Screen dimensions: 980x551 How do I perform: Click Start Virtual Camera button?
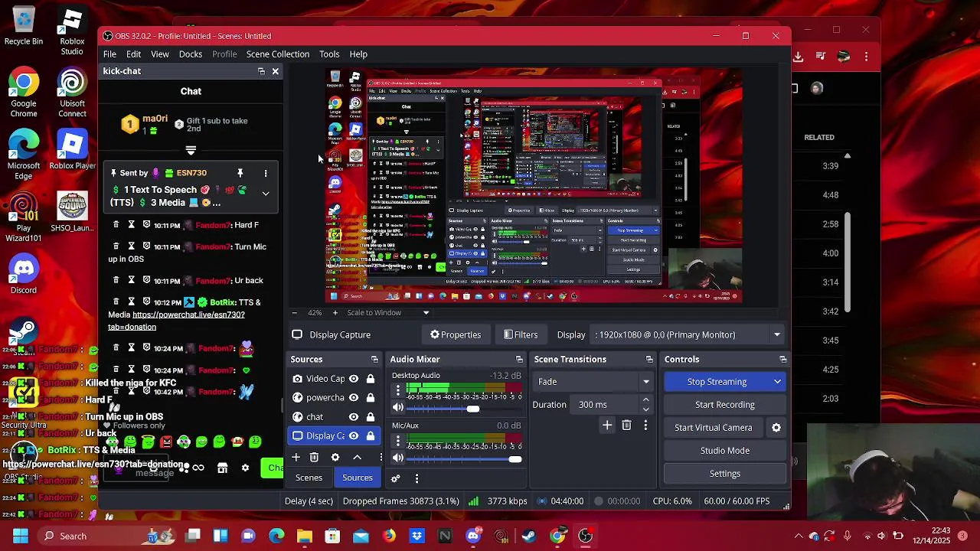point(713,428)
